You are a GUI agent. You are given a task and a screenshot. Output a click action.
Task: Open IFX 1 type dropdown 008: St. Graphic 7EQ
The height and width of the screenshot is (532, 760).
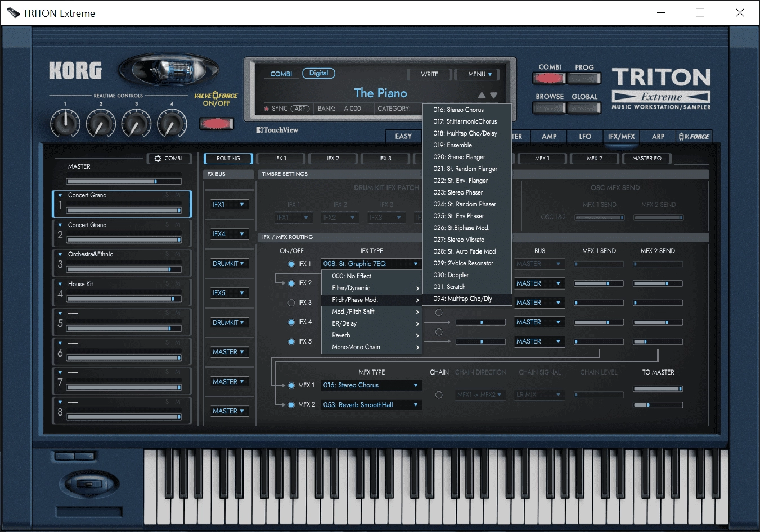pos(371,264)
